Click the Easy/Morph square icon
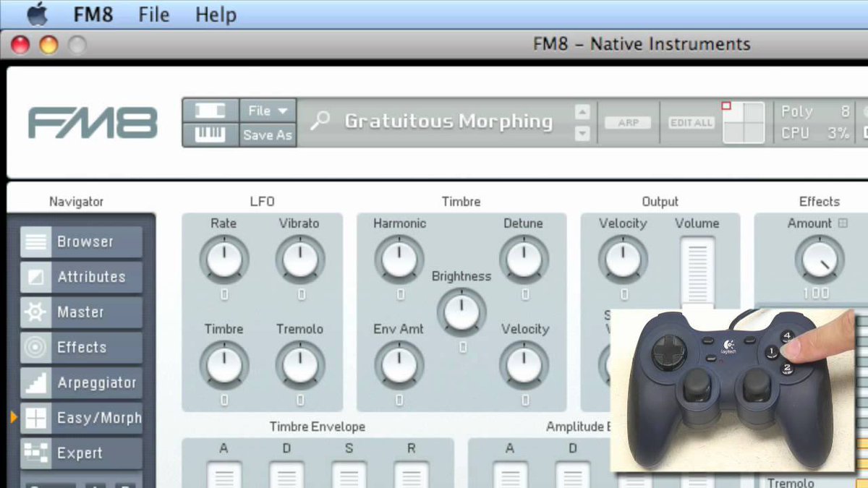This screenshot has height=488, width=868. [x=35, y=418]
